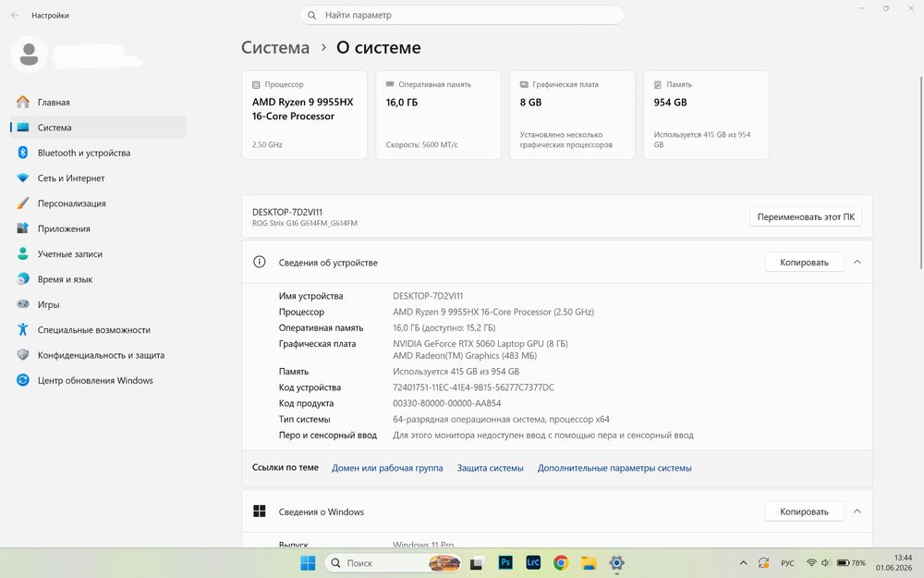Open the user profile avatar
Screen dimensions: 924x578
[29, 55]
